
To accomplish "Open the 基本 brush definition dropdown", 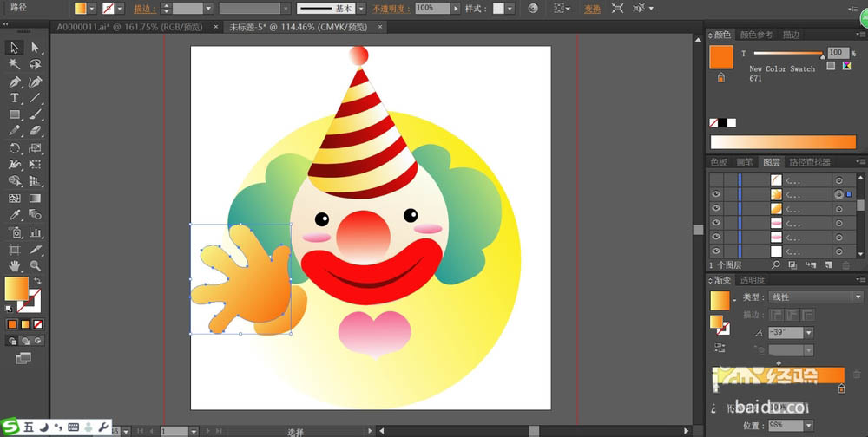I will (x=361, y=9).
